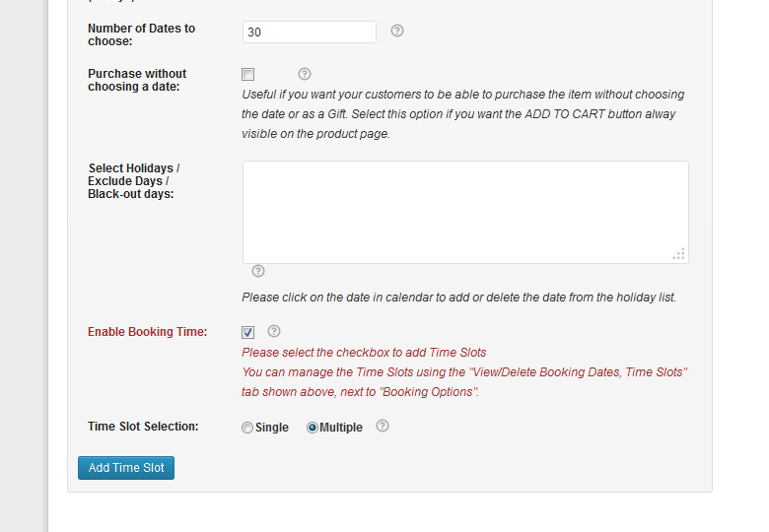
Task: Click the calendar holiday list hint text
Action: pos(458,298)
